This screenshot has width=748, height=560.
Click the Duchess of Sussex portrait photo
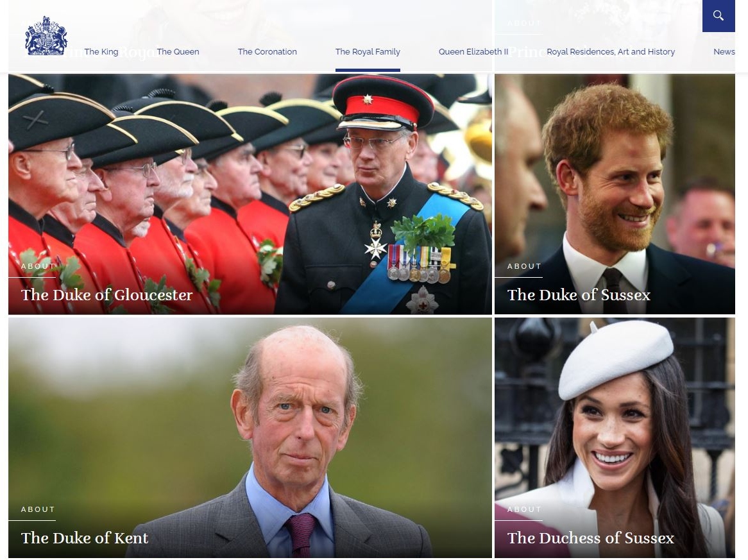pyautogui.click(x=615, y=437)
